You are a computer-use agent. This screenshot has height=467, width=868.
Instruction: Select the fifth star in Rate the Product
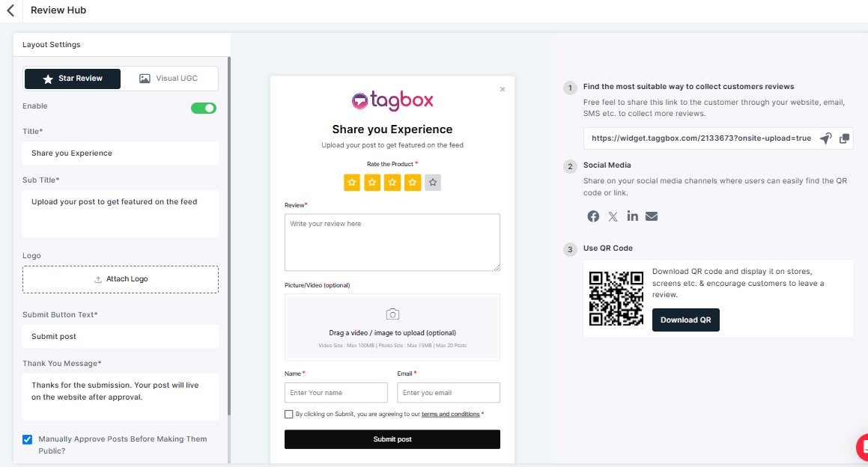[432, 182]
